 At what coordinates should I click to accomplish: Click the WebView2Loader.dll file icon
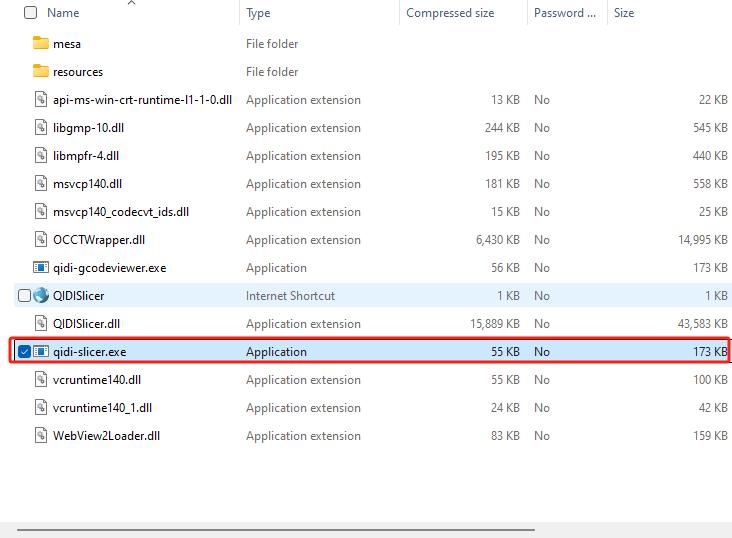pyautogui.click(x=41, y=436)
